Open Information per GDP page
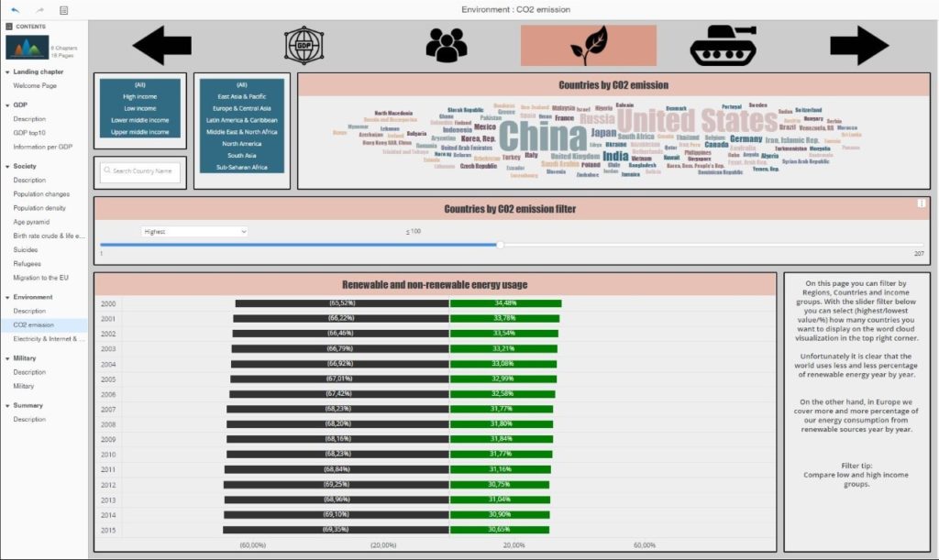939x560 pixels. [42, 147]
